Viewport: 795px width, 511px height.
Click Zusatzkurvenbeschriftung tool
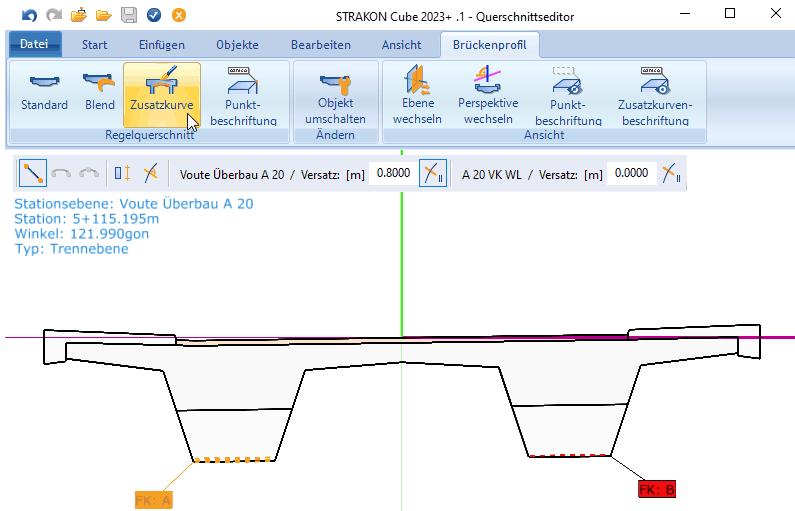click(x=655, y=95)
